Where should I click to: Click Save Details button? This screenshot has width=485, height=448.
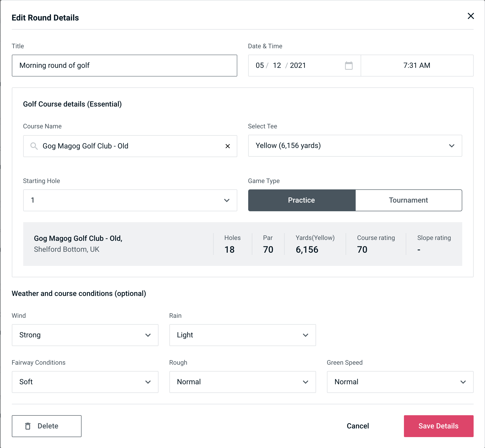(x=438, y=426)
